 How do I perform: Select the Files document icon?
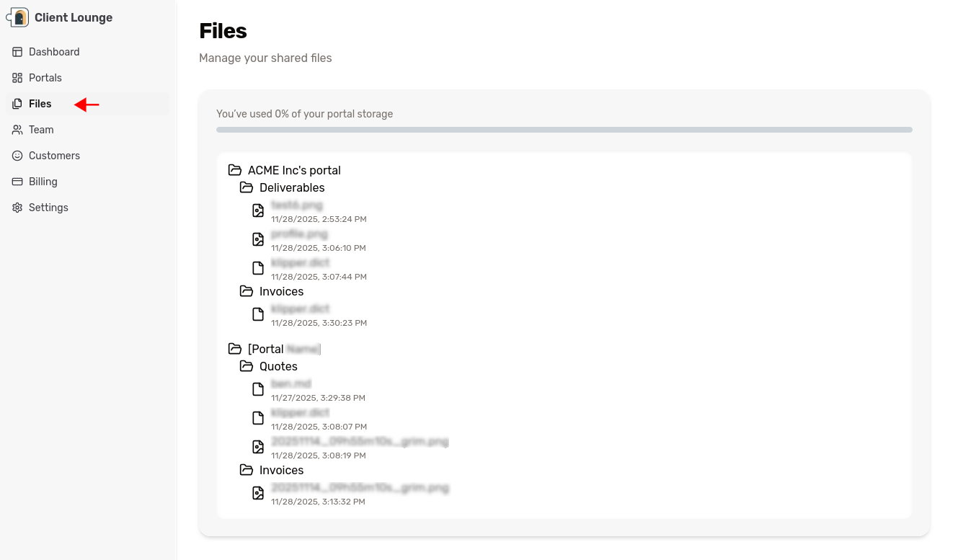pyautogui.click(x=17, y=103)
